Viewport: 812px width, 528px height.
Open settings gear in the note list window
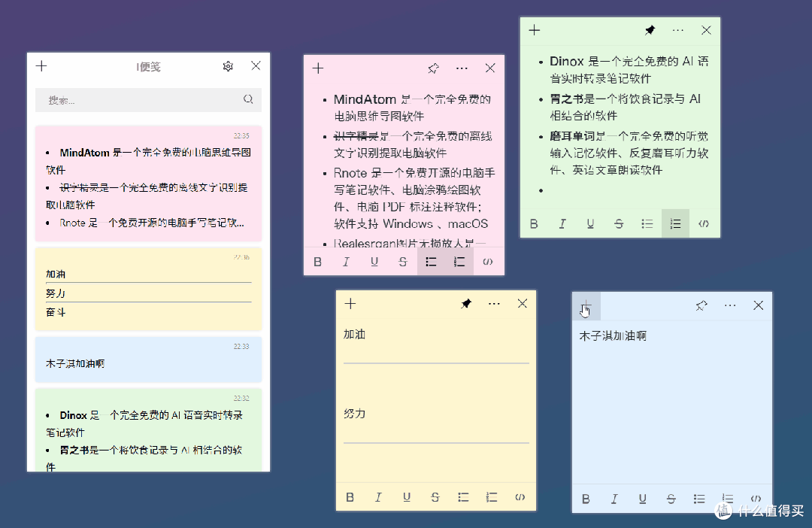click(x=228, y=66)
